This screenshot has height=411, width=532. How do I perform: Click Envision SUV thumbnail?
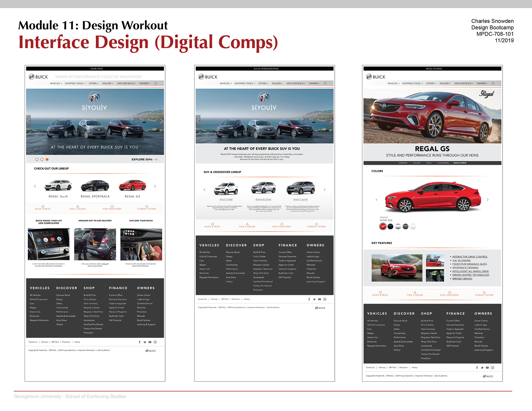coord(264,188)
